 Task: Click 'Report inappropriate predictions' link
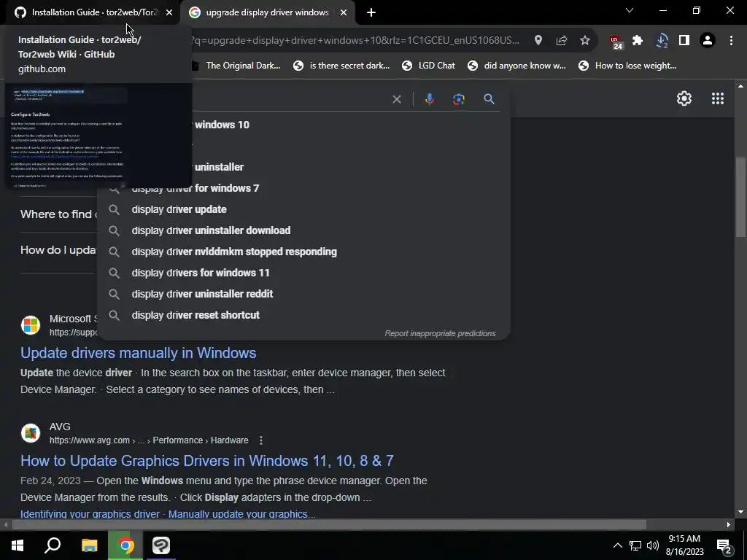click(440, 333)
